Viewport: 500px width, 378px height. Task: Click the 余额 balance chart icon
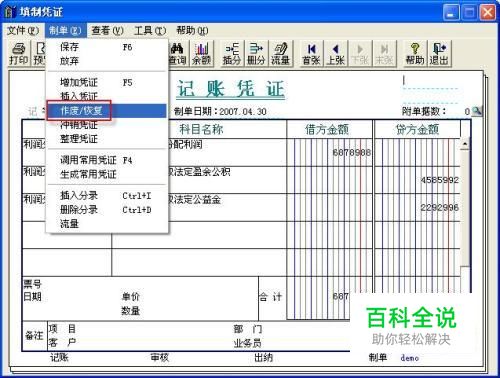[202, 54]
